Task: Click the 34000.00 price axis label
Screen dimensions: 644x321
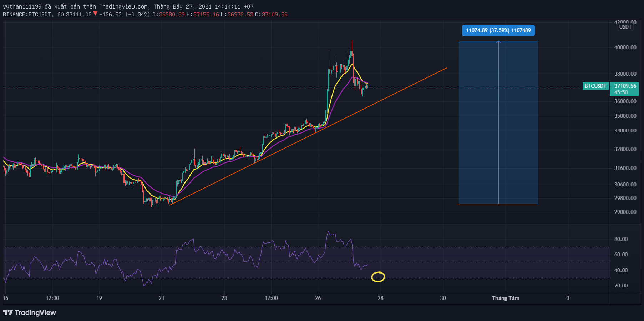Action: click(x=625, y=131)
